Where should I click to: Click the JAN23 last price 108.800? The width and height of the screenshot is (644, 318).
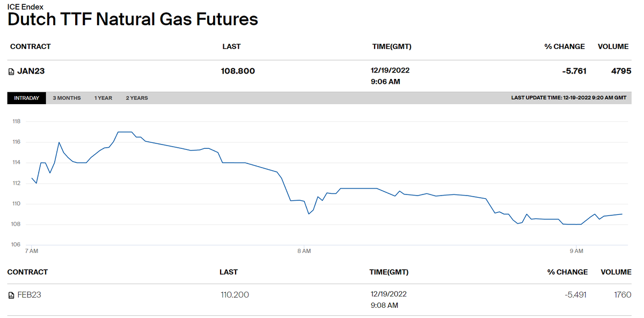click(x=238, y=71)
